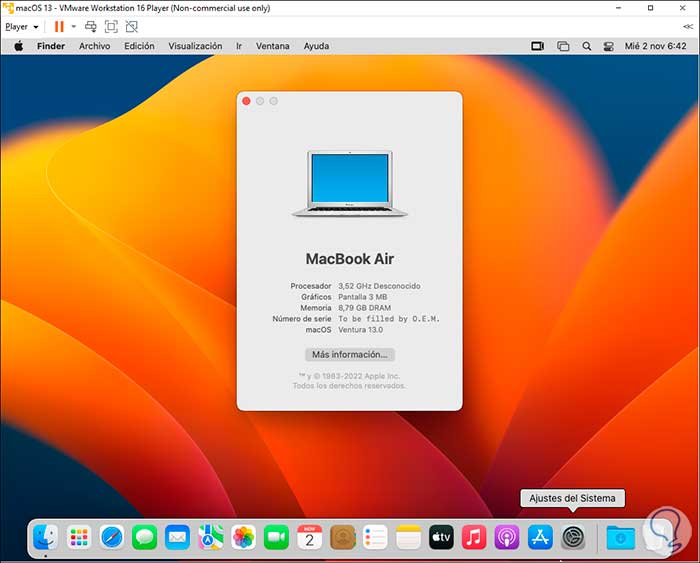Open the Ventana menu
Image resolution: width=700 pixels, height=563 pixels.
[272, 46]
